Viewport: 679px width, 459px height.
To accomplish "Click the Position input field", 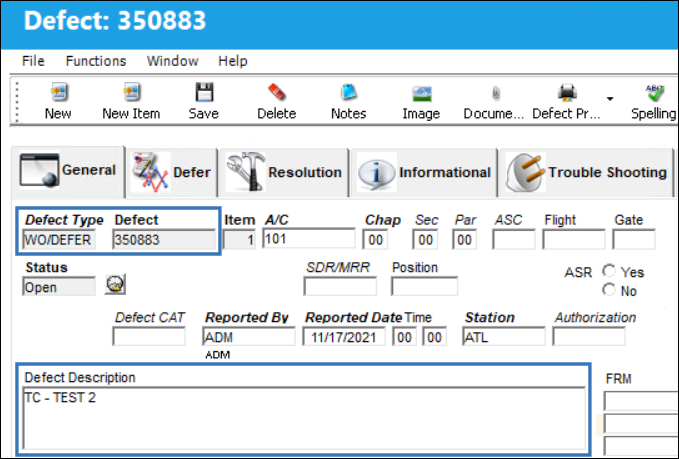I will 424,287.
